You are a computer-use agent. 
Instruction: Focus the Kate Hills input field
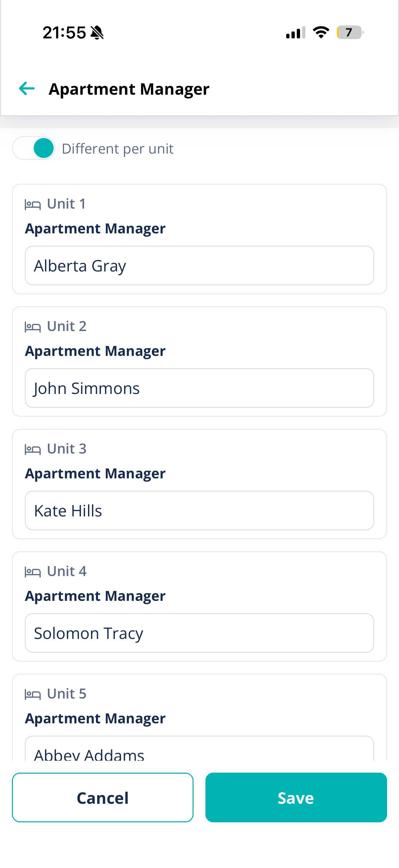click(x=199, y=510)
